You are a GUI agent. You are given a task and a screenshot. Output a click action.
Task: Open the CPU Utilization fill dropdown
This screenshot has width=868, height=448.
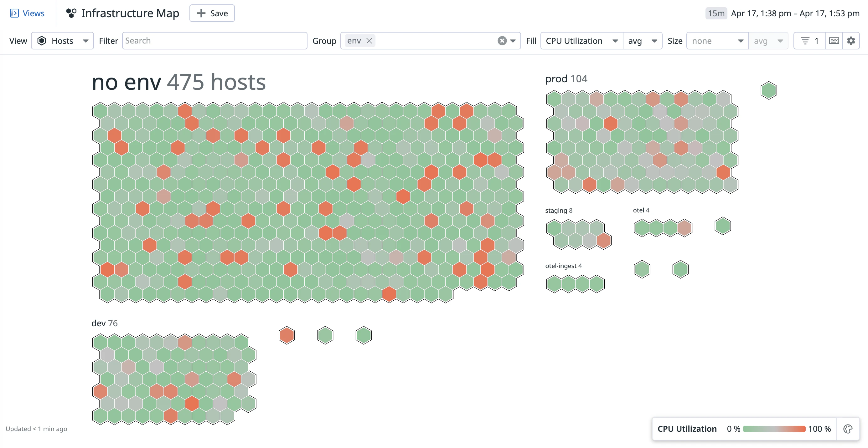point(581,41)
